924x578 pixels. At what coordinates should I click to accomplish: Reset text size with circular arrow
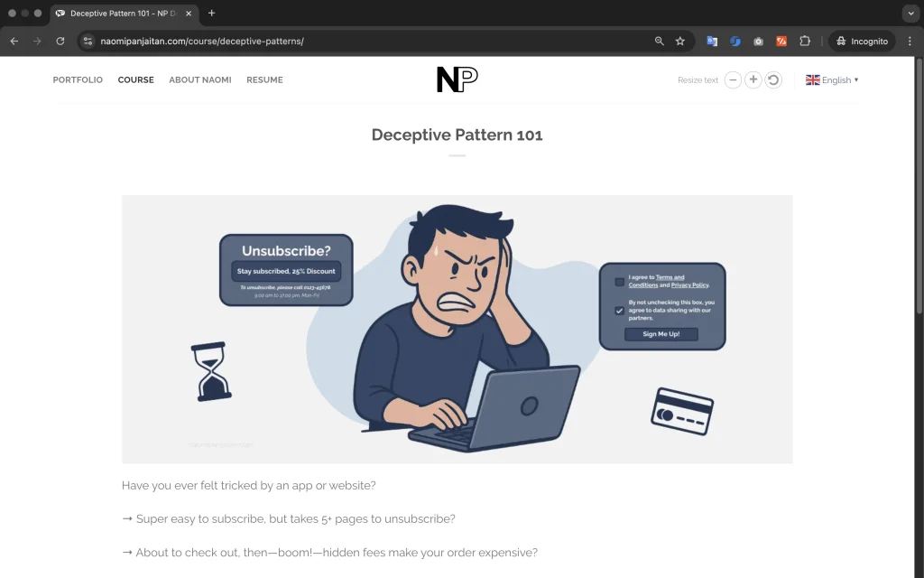coord(773,79)
